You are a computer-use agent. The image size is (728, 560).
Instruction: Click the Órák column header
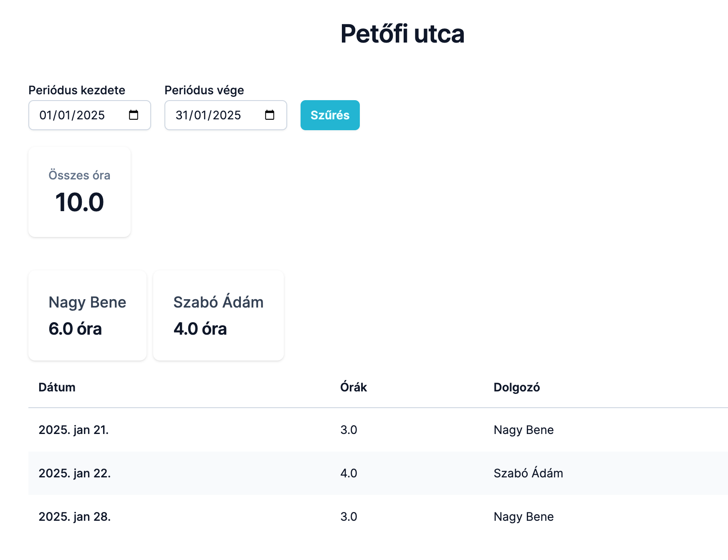point(353,387)
